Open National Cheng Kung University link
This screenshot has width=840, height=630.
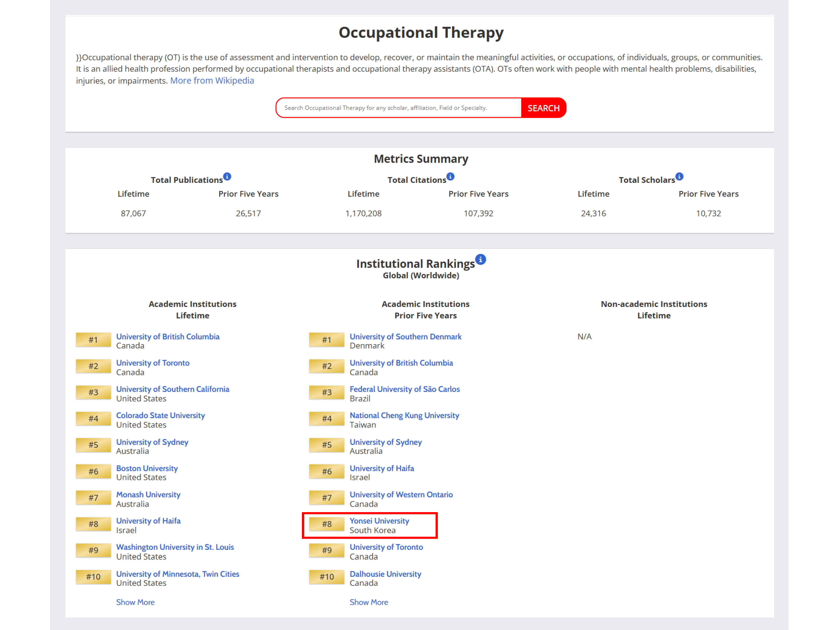pyautogui.click(x=404, y=415)
